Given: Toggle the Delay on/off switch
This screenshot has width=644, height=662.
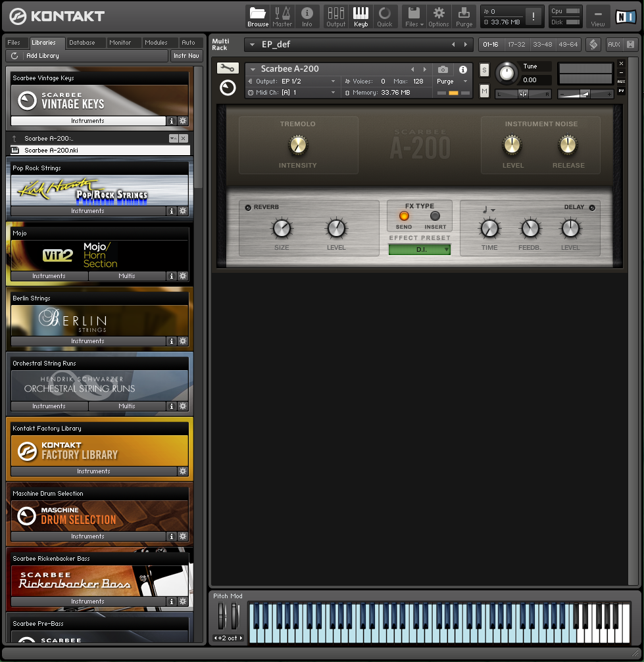Looking at the screenshot, I should pyautogui.click(x=592, y=207).
